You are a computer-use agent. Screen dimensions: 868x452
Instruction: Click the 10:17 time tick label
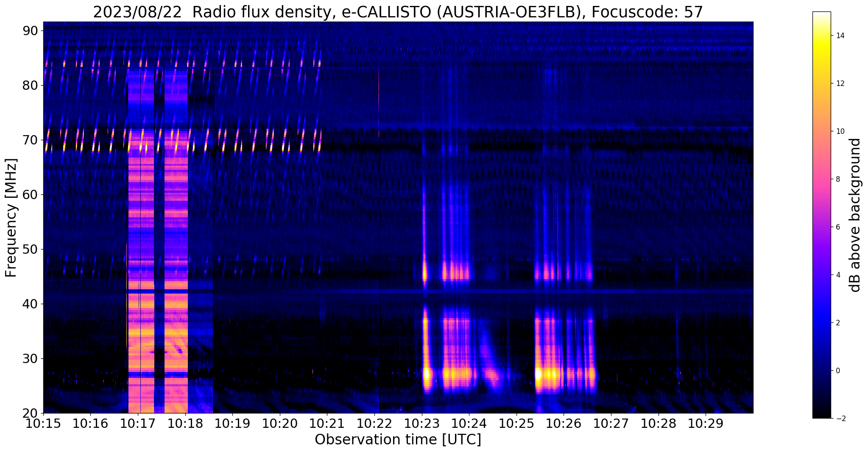(x=138, y=424)
